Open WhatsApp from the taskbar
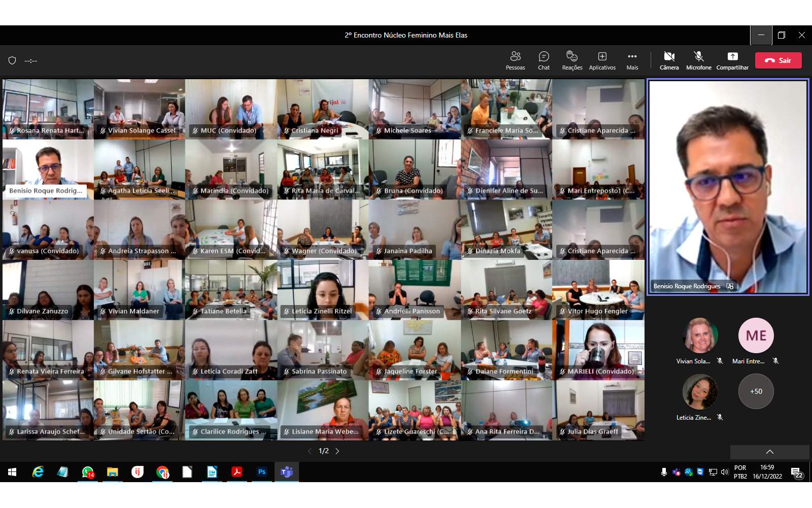This screenshot has height=508, width=812. coord(88,472)
